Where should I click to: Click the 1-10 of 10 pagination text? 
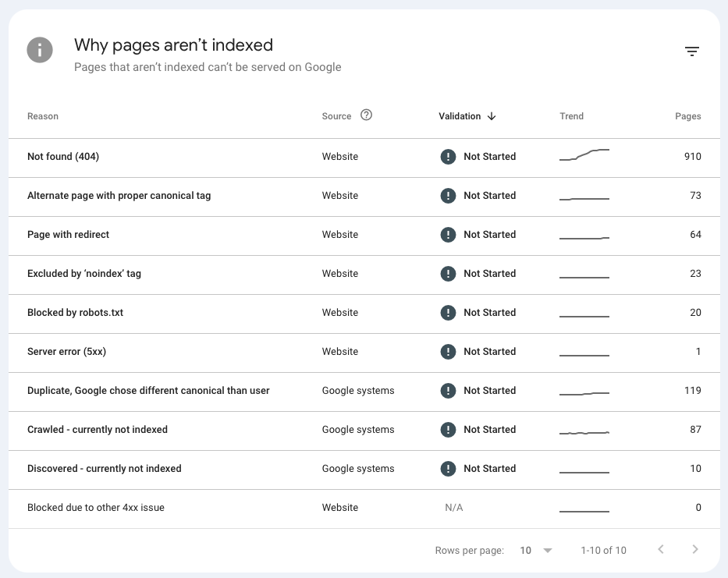click(603, 551)
